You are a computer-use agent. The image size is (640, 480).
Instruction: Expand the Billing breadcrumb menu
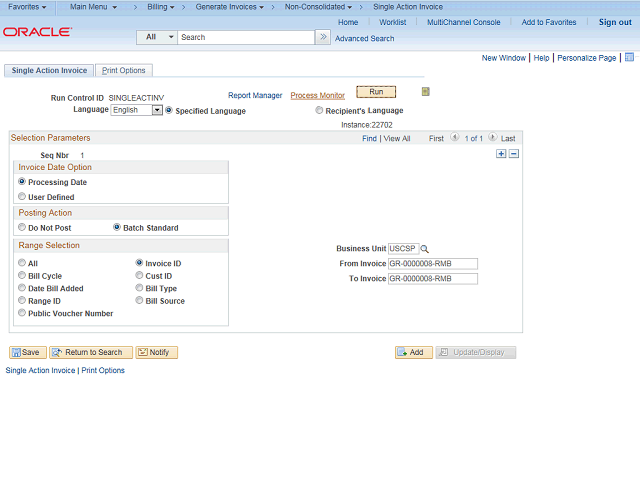(161, 7)
